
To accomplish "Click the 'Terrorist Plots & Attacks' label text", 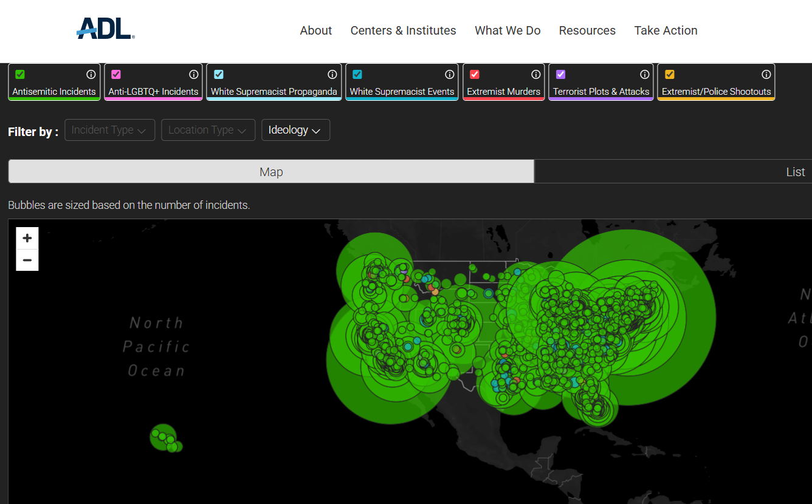I will pyautogui.click(x=601, y=92).
